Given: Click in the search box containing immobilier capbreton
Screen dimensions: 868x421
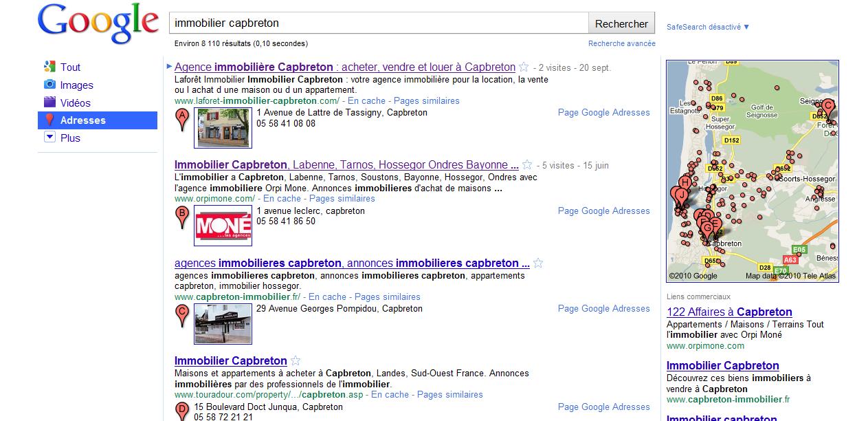Looking at the screenshot, I should (378, 23).
